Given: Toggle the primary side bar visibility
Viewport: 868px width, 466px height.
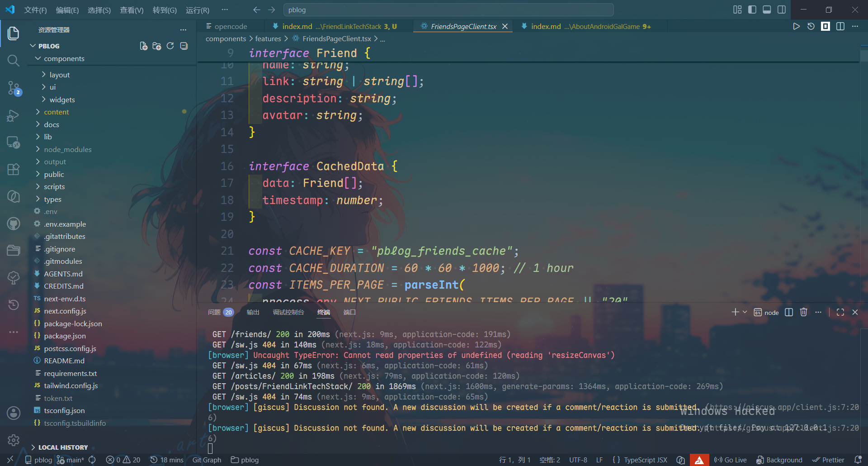Looking at the screenshot, I should (x=752, y=10).
